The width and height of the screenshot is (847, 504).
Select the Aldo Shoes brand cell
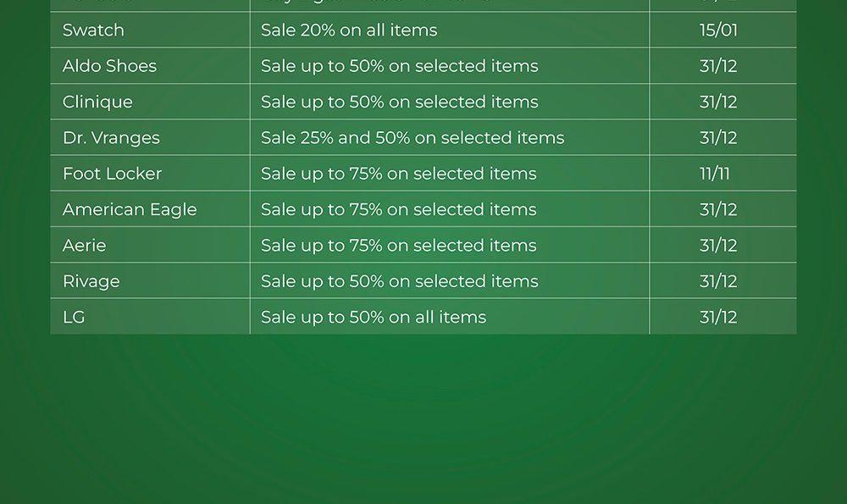[109, 66]
